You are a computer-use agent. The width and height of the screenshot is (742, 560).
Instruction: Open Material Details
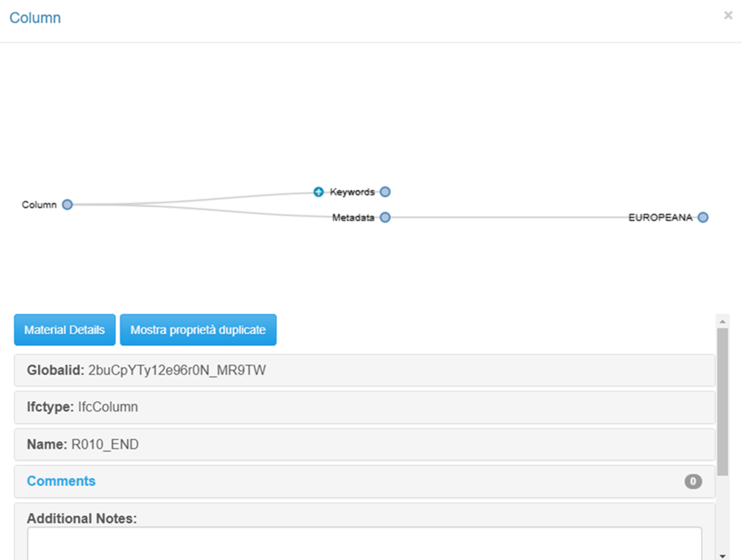pyautogui.click(x=65, y=330)
